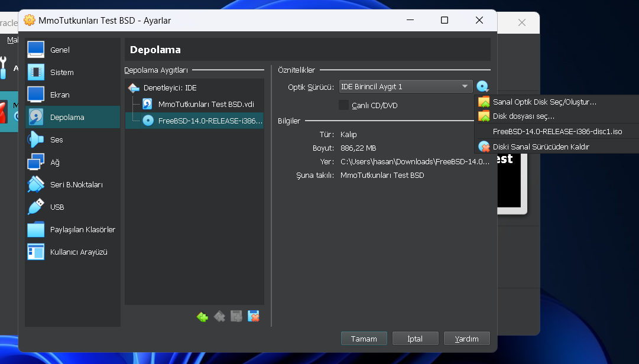This screenshot has height=364, width=639.
Task: Open the Paylaşılan Klasörler category
Action: point(73,229)
